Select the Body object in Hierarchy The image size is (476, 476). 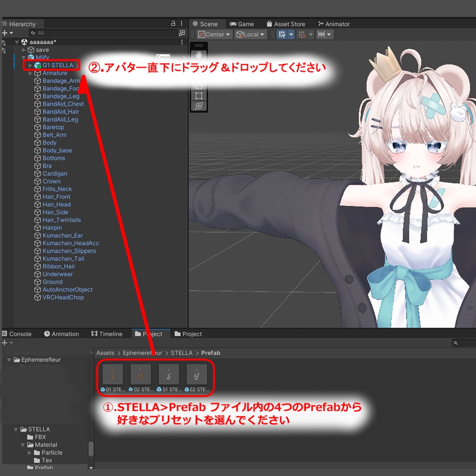click(49, 143)
